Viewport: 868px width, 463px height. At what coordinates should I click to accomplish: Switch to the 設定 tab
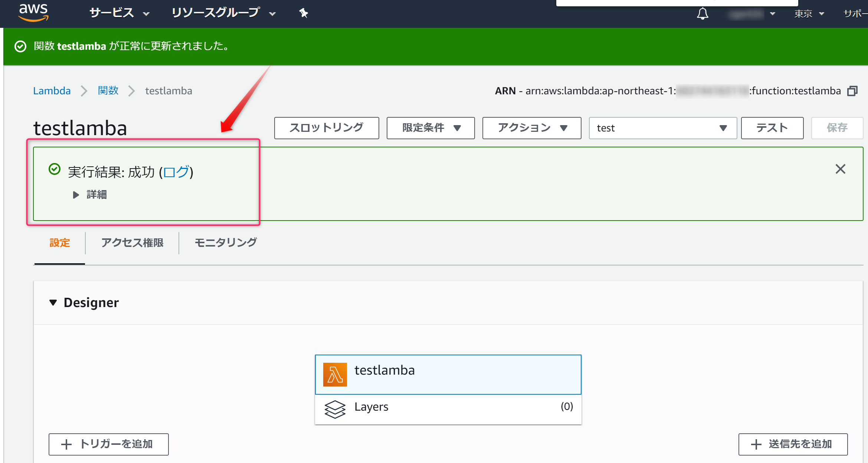pyautogui.click(x=60, y=243)
